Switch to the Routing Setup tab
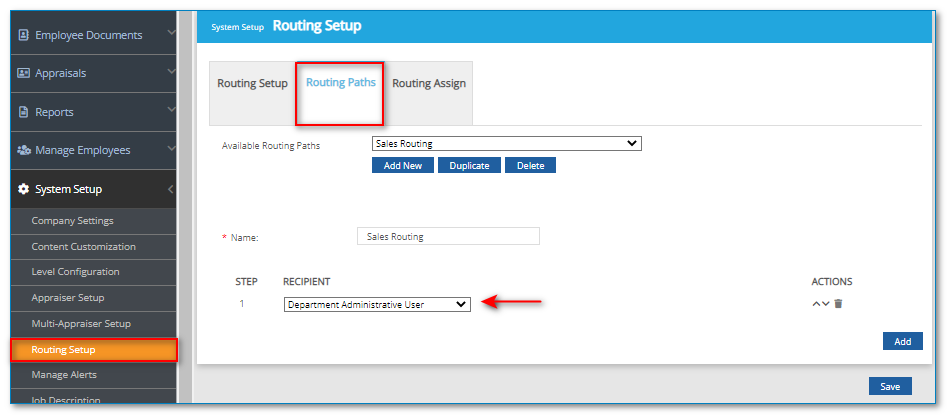Viewport: 947px width, 415px height. [x=252, y=84]
